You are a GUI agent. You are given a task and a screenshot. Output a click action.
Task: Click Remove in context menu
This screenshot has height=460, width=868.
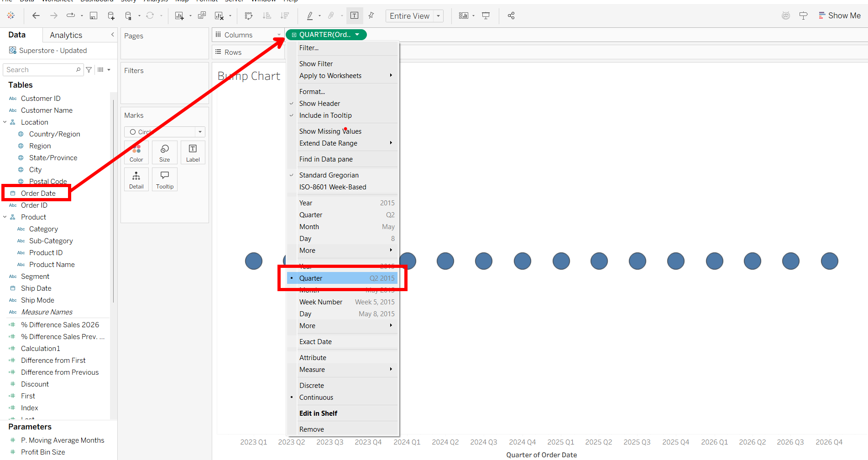343,429
